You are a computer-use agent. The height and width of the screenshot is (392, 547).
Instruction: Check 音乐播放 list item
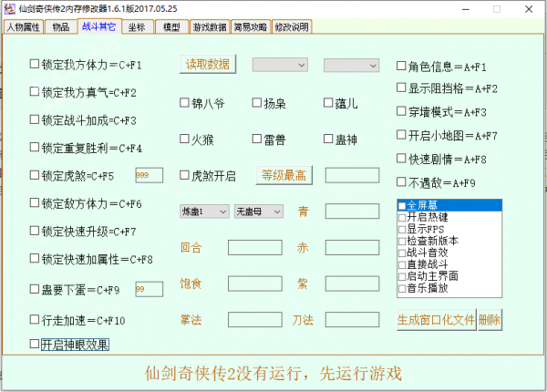pos(402,288)
